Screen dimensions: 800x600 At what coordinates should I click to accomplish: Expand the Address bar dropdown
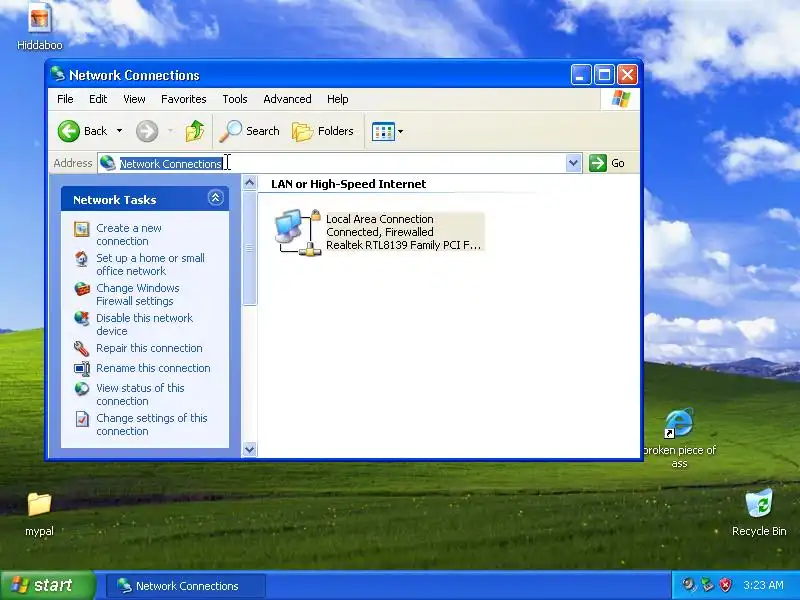[573, 163]
